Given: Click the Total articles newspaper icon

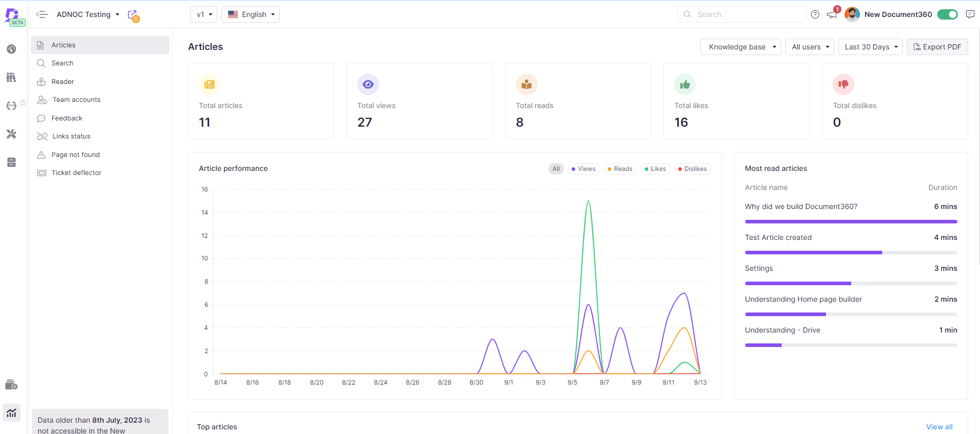Looking at the screenshot, I should (210, 84).
